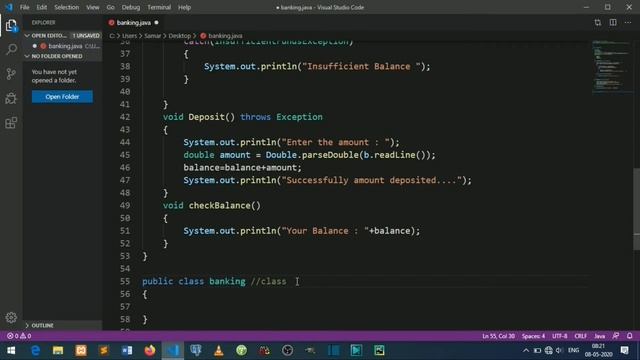Change encoding via UTF-8 status item
Screen dimensions: 640x360
pyautogui.click(x=560, y=336)
